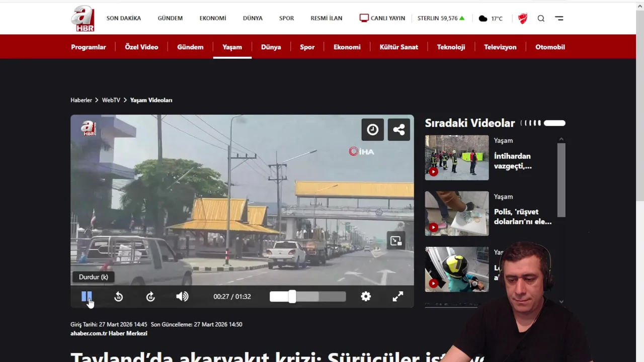Go to Haberler breadcrumb
644x362 pixels.
[81, 100]
